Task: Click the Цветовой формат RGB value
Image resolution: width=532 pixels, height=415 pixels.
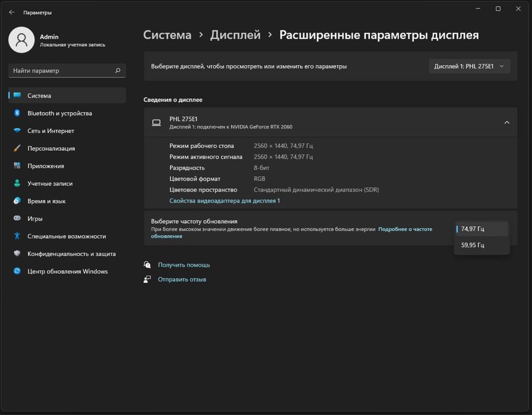Action: (259, 179)
